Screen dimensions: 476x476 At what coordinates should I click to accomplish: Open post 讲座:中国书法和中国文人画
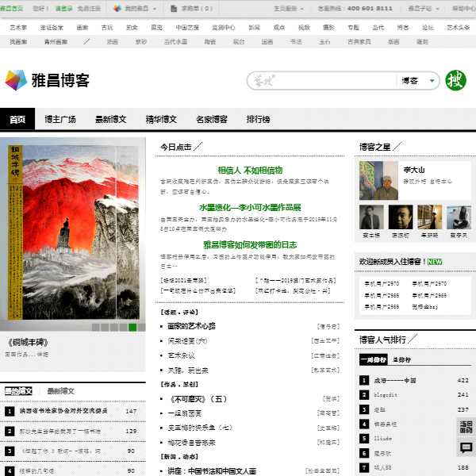click(x=212, y=471)
